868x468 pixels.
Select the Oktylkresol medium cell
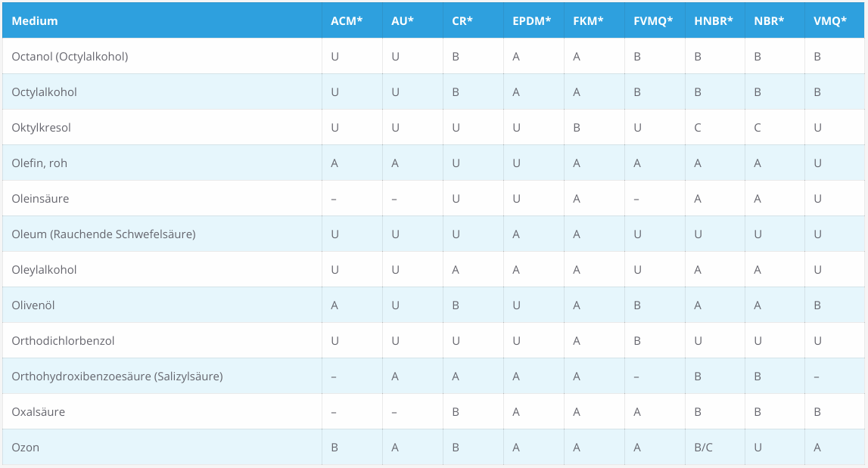tap(41, 127)
